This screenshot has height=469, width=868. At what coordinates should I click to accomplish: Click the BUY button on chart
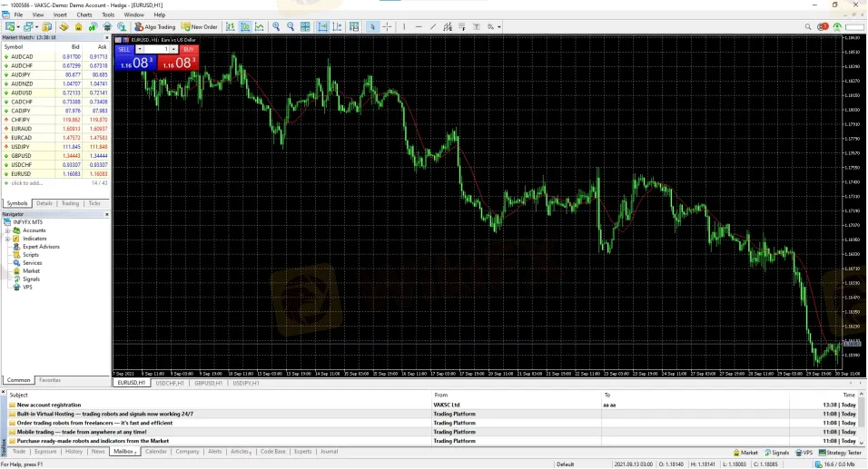(188, 49)
